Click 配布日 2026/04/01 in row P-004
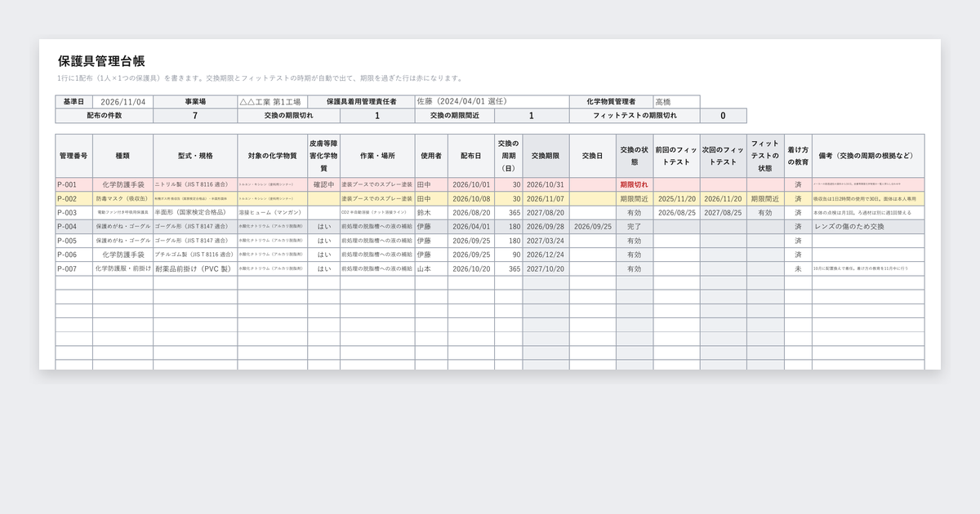Image resolution: width=980 pixels, height=514 pixels. pyautogui.click(x=471, y=227)
